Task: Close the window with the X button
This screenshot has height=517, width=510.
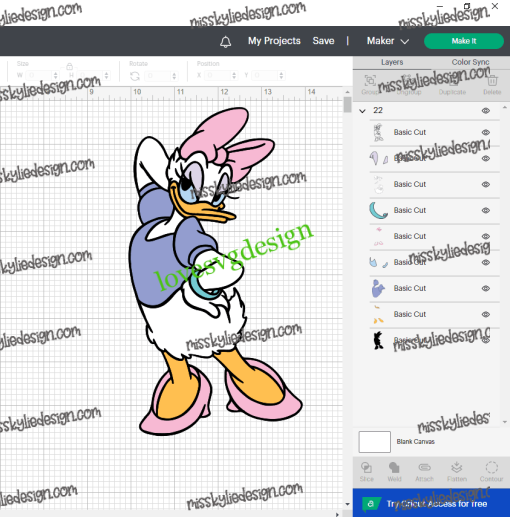Action: pos(495,6)
